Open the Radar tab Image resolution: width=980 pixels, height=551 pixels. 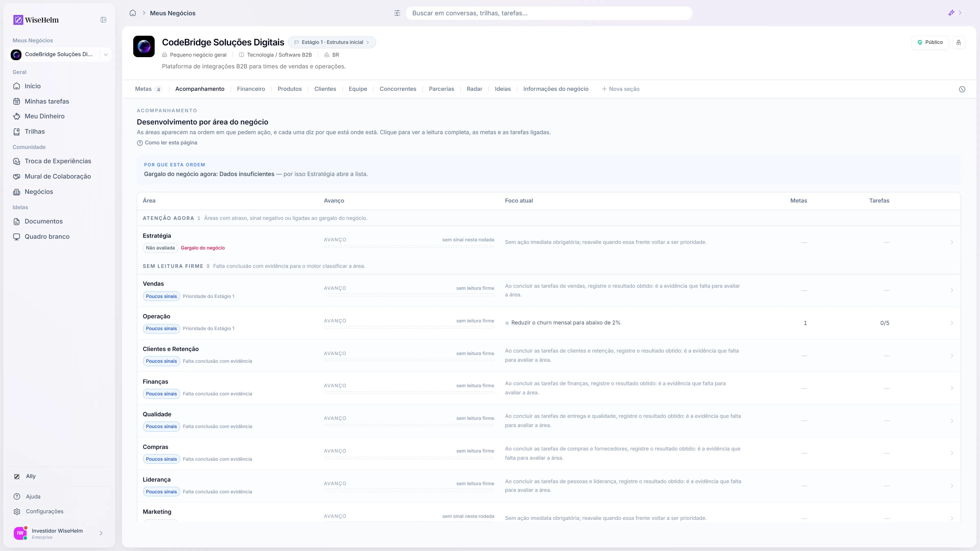[474, 89]
